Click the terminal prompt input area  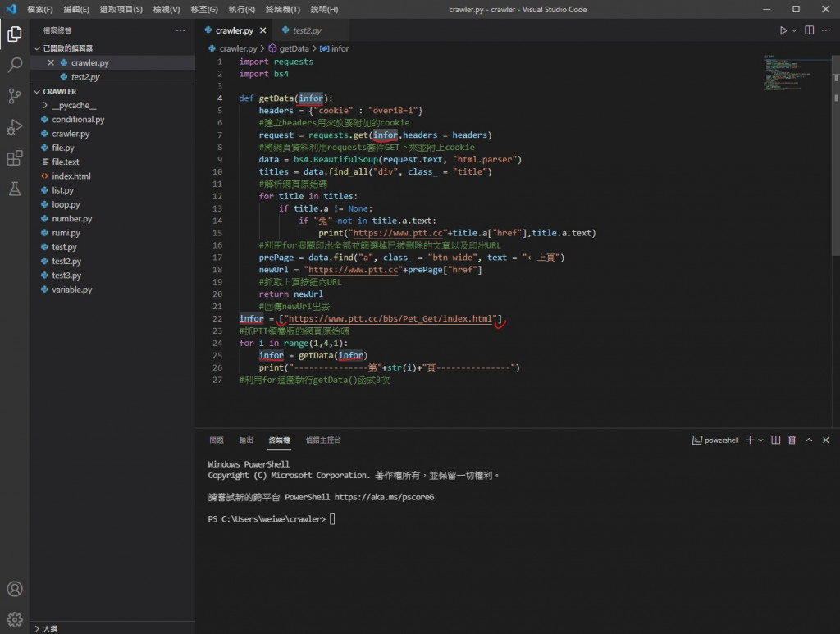click(332, 519)
